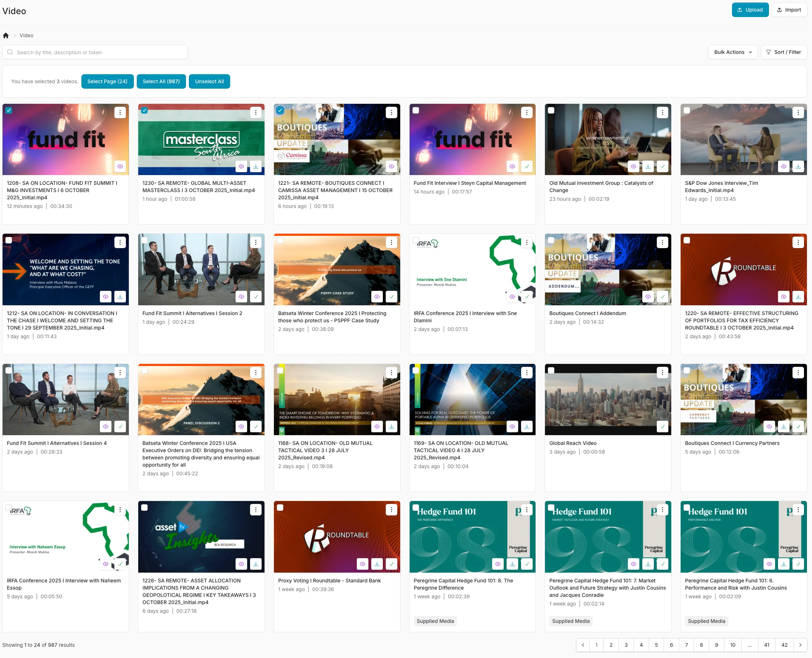Click the video search input field
Screen dimensions: 812x658
tap(95, 52)
